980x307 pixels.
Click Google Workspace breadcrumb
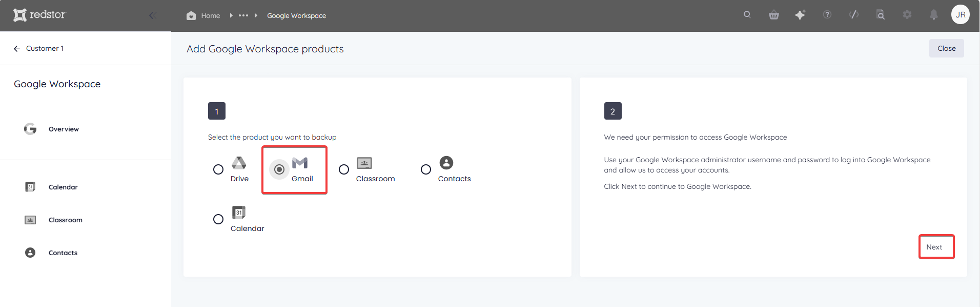click(x=296, y=15)
